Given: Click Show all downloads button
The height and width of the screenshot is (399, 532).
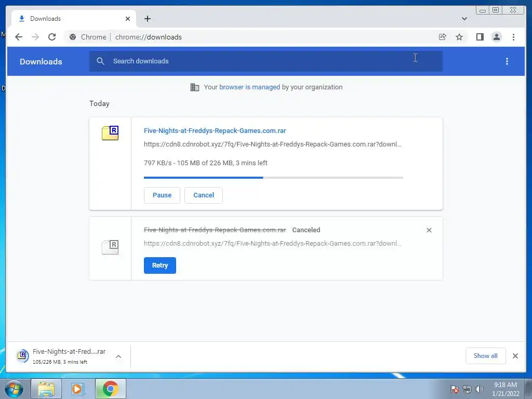Looking at the screenshot, I should coord(486,355).
